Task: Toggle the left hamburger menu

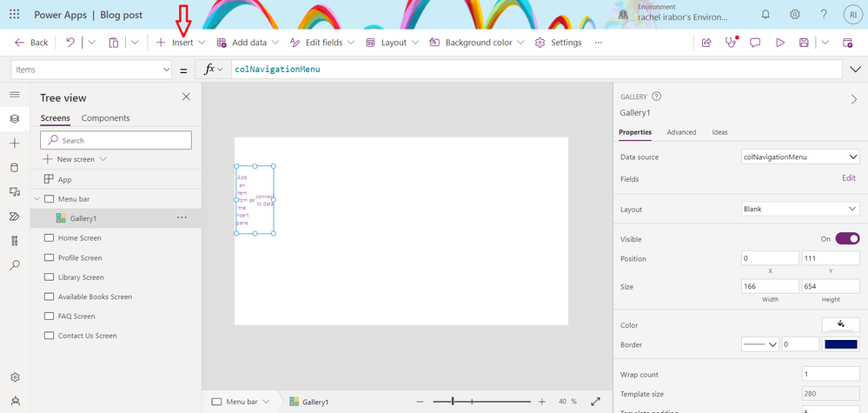Action: point(15,96)
